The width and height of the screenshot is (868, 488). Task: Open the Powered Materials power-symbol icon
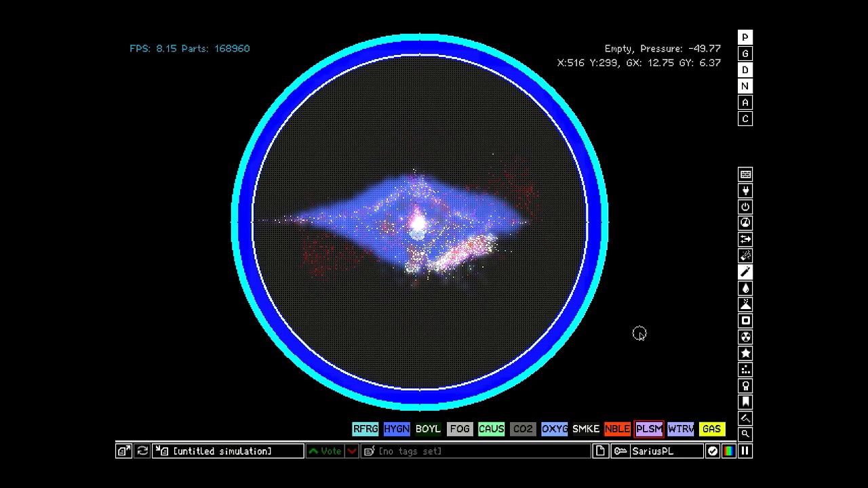(745, 207)
